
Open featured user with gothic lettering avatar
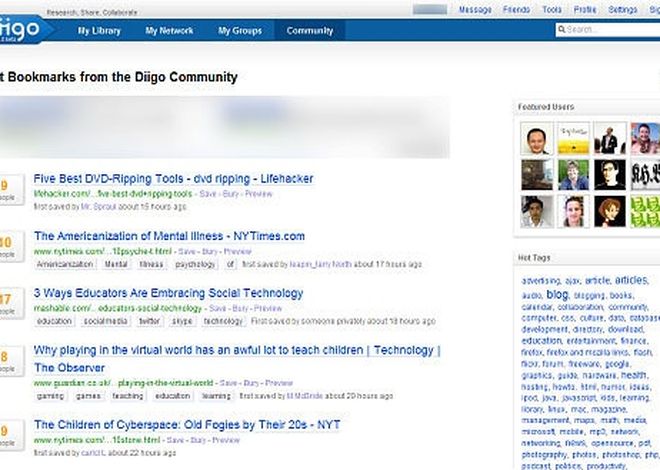click(645, 175)
